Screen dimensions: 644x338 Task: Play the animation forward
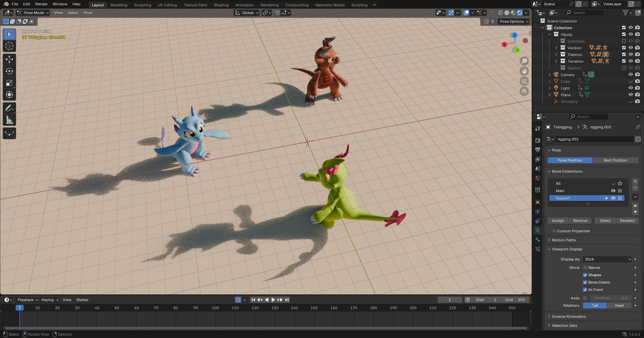273,300
